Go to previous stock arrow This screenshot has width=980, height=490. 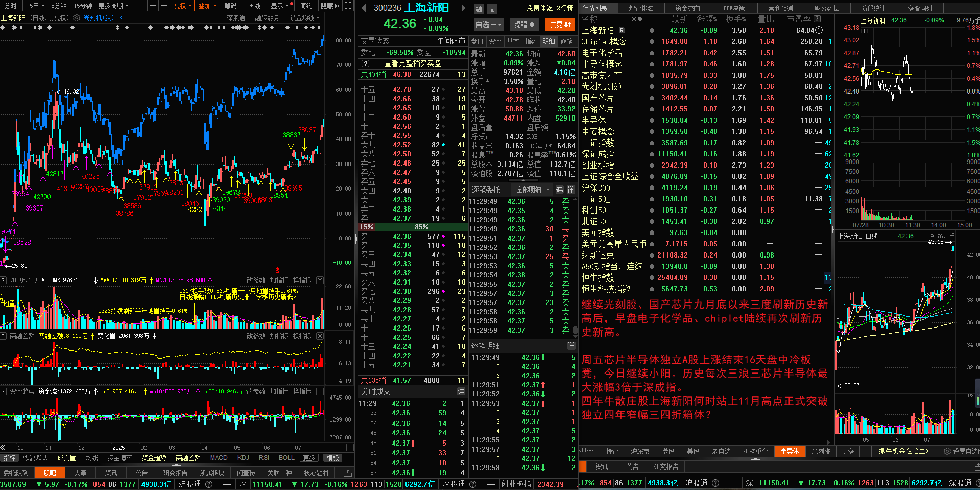tap(364, 8)
